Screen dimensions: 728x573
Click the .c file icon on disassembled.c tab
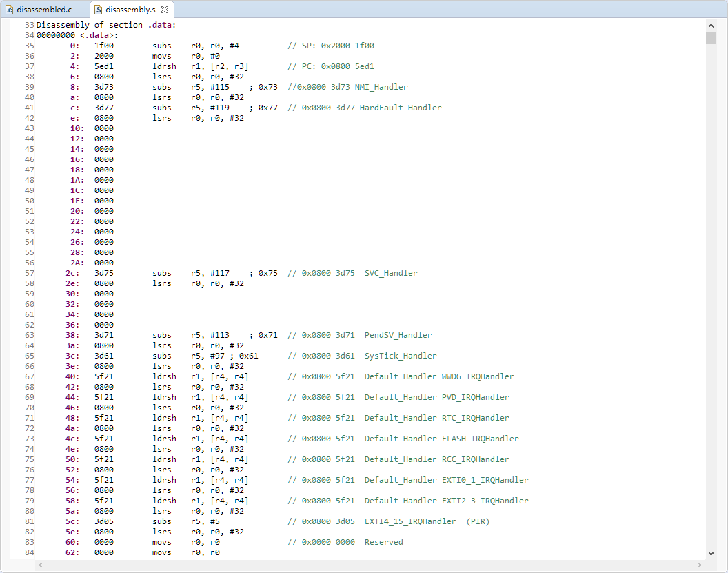click(x=9, y=9)
